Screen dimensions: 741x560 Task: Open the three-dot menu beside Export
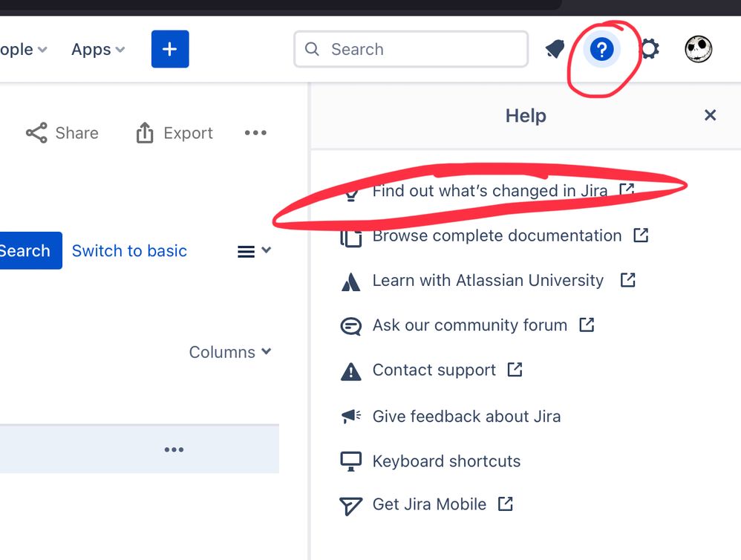(255, 133)
